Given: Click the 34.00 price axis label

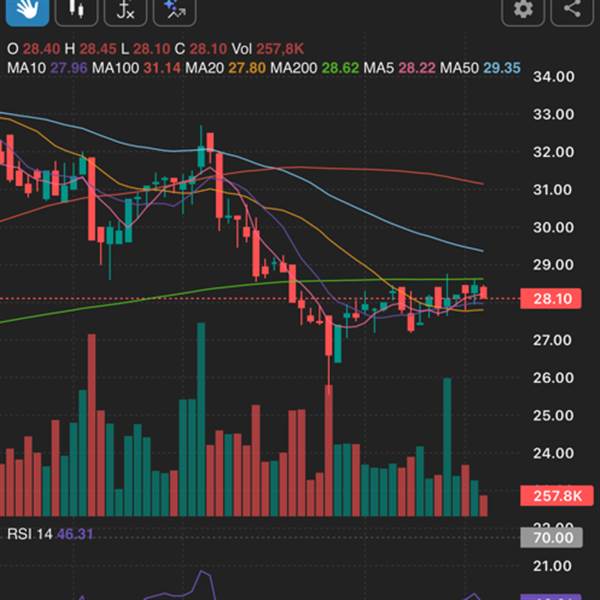Looking at the screenshot, I should 553,77.
